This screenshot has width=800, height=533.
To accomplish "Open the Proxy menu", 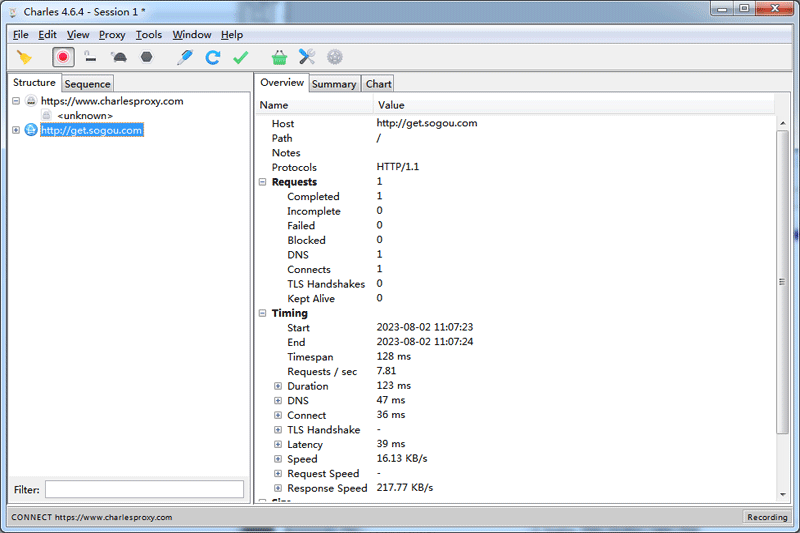I will (x=112, y=35).
